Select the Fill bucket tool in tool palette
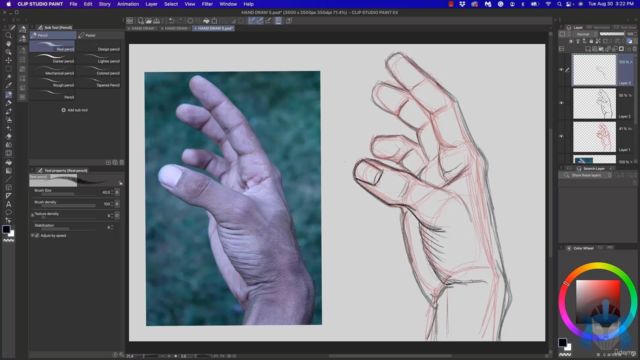This screenshot has height=360, width=640. 8,162
